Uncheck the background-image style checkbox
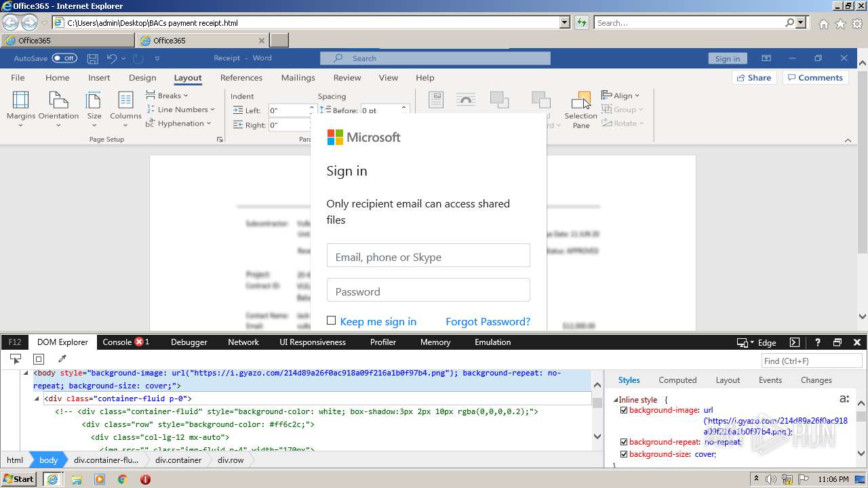868x488 pixels. 624,410
